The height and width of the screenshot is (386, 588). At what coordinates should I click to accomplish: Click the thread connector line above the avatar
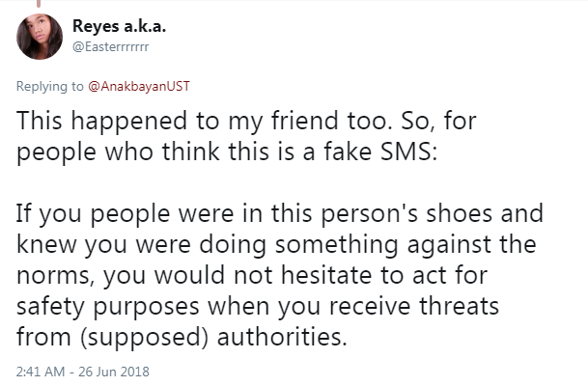pyautogui.click(x=39, y=4)
